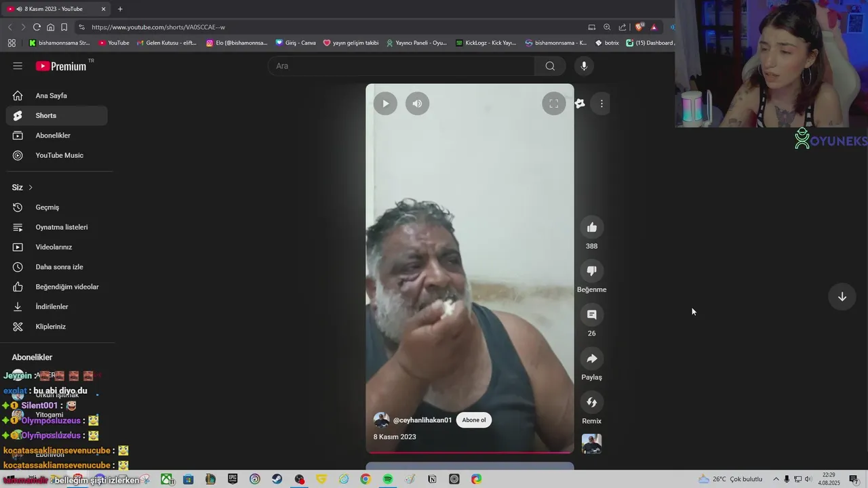Open Spotify from the taskbar
Viewport: 868px width, 488px height.
click(387, 479)
